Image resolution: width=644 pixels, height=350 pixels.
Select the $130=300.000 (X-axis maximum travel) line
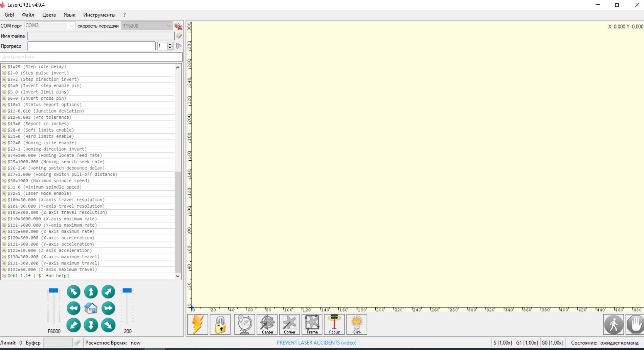(88, 257)
